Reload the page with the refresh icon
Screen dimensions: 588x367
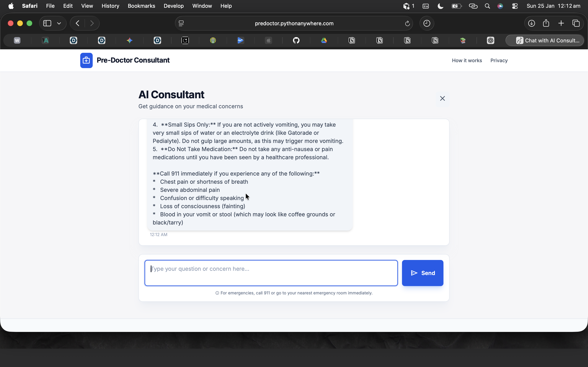click(407, 23)
